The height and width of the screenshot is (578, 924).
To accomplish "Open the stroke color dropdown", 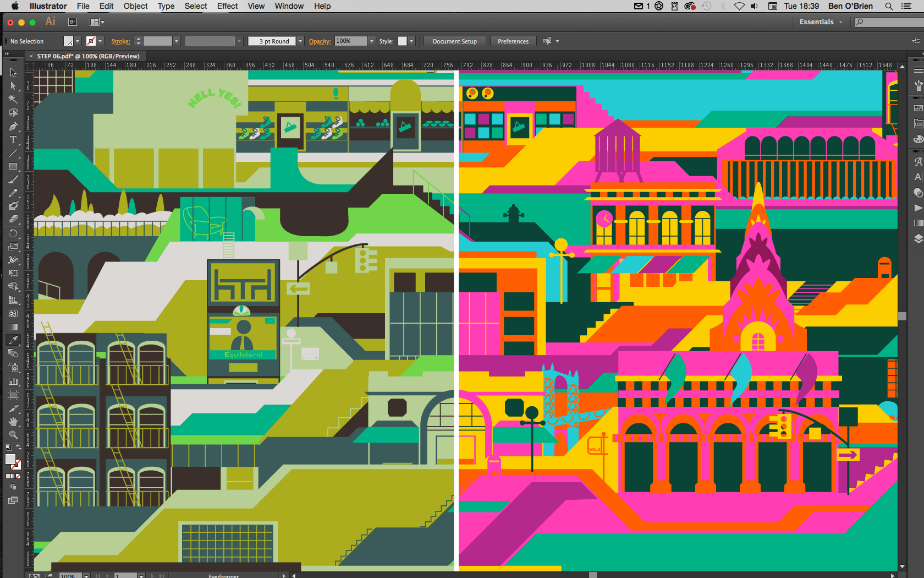I will pos(100,41).
